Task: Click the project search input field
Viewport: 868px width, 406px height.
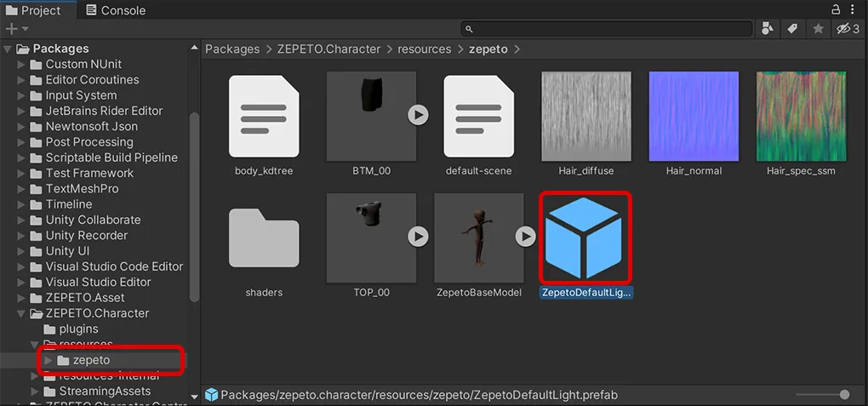Action: point(606,29)
